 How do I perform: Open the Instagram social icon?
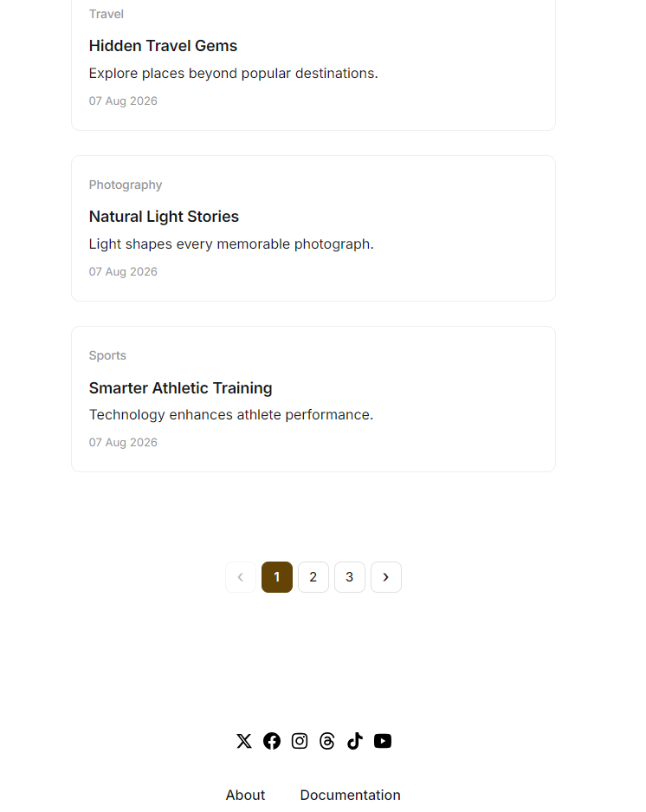click(x=300, y=741)
